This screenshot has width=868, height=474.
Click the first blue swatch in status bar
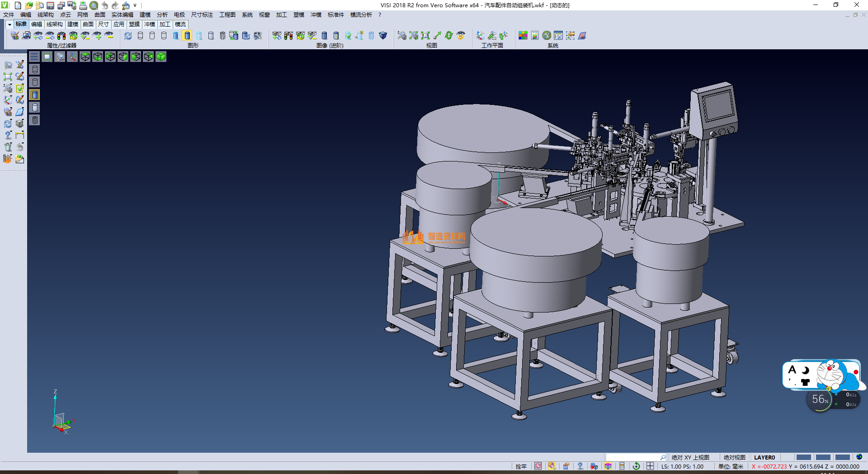[x=803, y=457]
